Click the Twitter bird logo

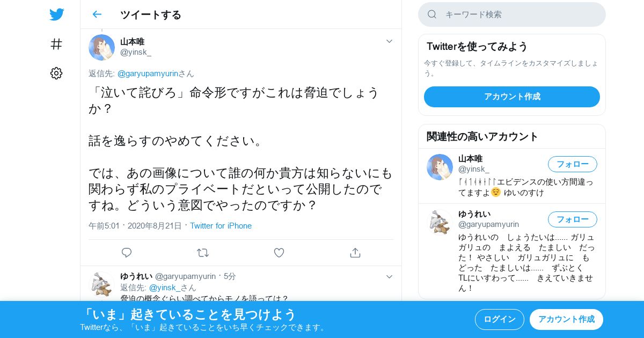pyautogui.click(x=56, y=14)
